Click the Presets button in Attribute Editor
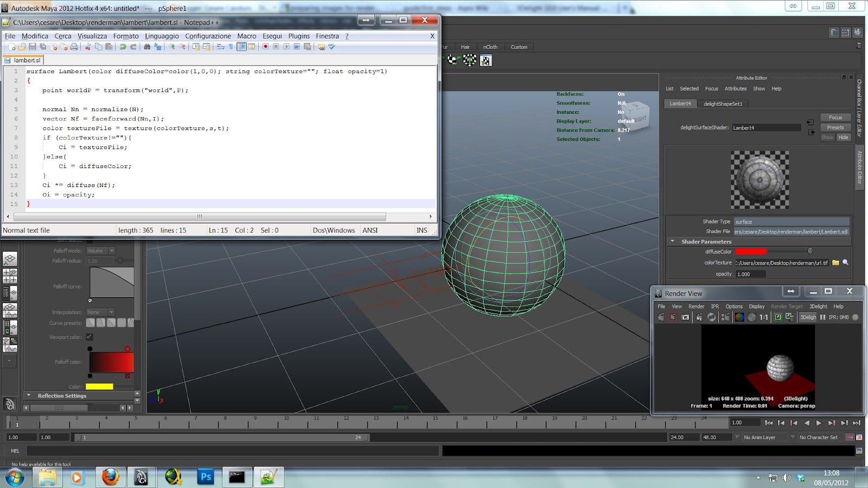The width and height of the screenshot is (868, 488). pyautogui.click(x=835, y=127)
